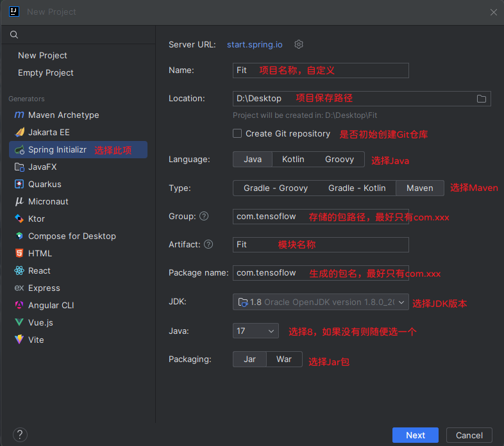The width and height of the screenshot is (504, 446).
Task: Select War packaging
Action: pyautogui.click(x=284, y=359)
